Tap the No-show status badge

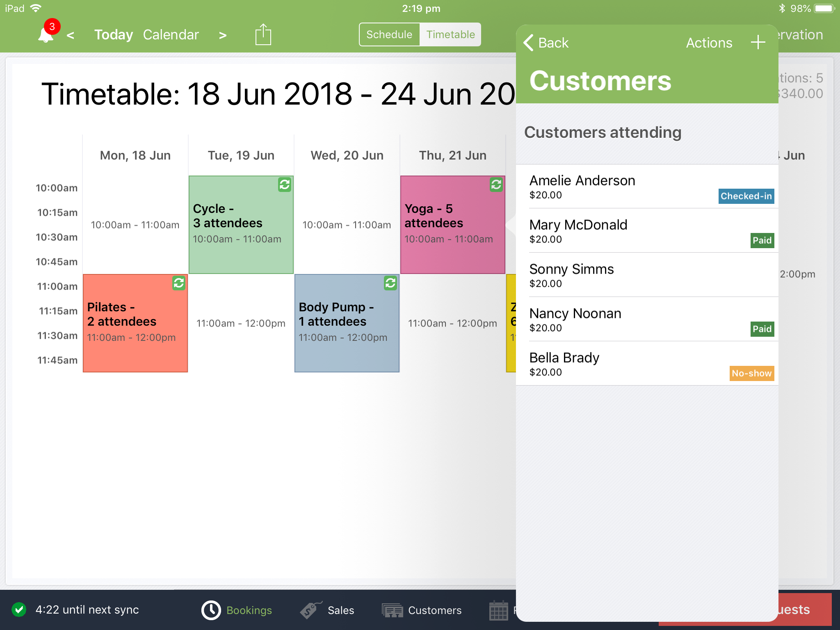(752, 373)
